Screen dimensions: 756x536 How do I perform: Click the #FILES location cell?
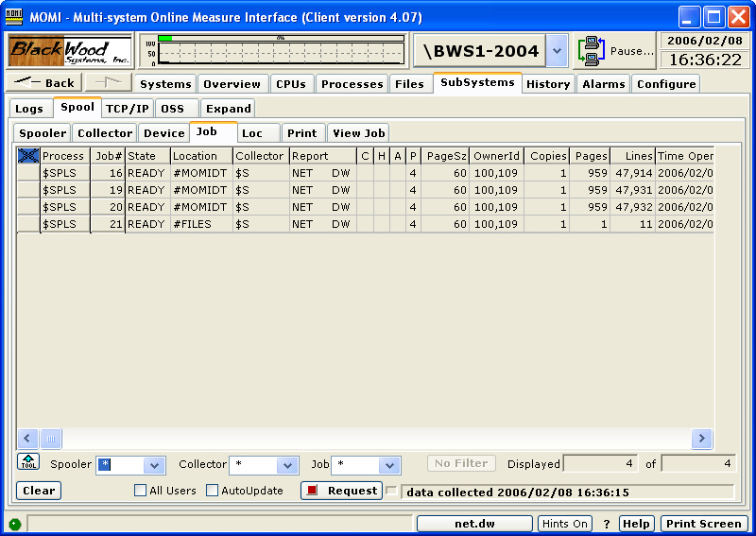(201, 224)
